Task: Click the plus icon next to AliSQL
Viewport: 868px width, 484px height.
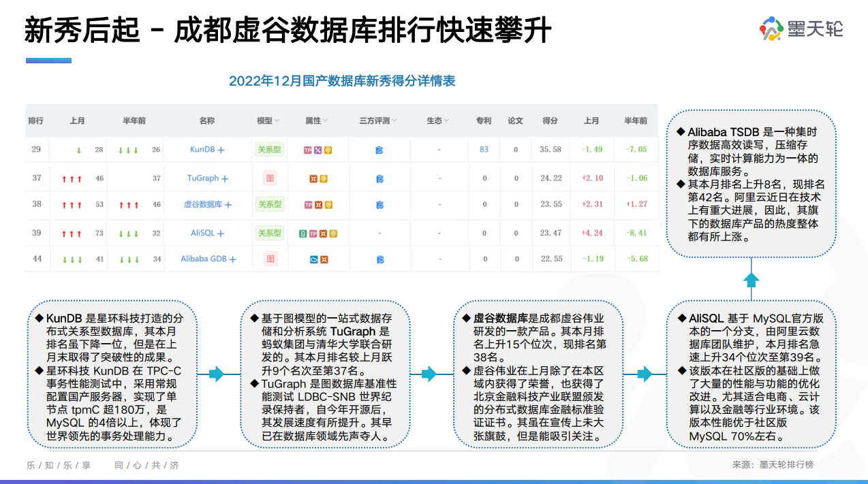Action: (x=221, y=233)
